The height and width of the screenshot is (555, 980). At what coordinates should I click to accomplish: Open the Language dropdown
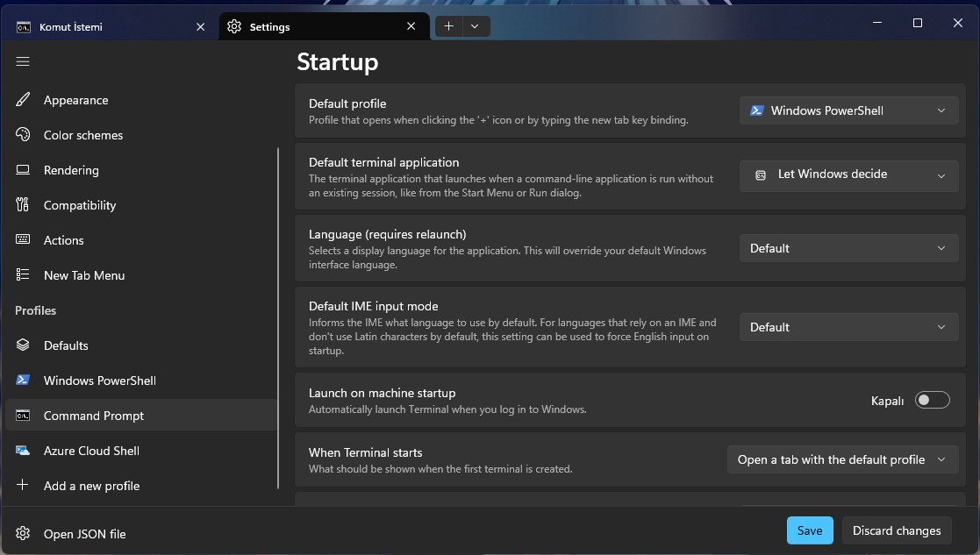848,248
